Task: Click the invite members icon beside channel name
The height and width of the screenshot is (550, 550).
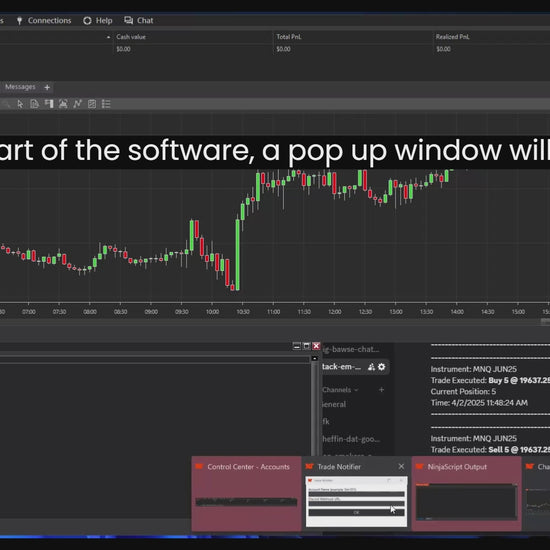Action: pos(371,367)
